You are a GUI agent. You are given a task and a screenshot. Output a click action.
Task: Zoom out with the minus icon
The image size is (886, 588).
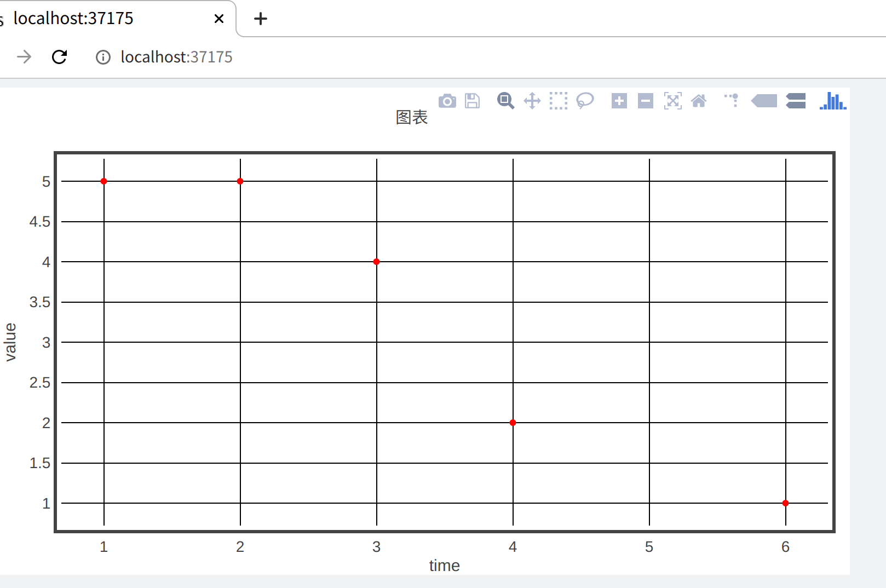click(x=645, y=101)
